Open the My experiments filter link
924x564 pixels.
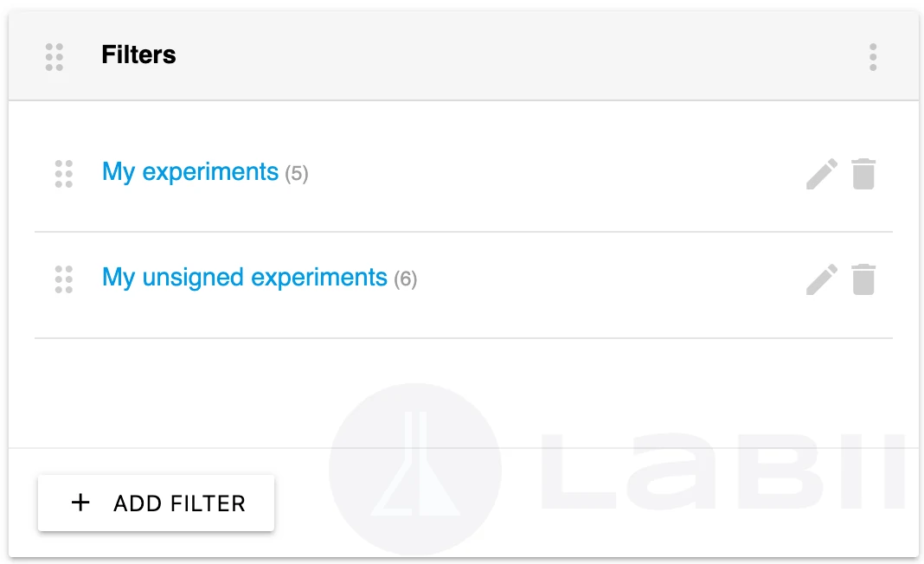point(189,172)
